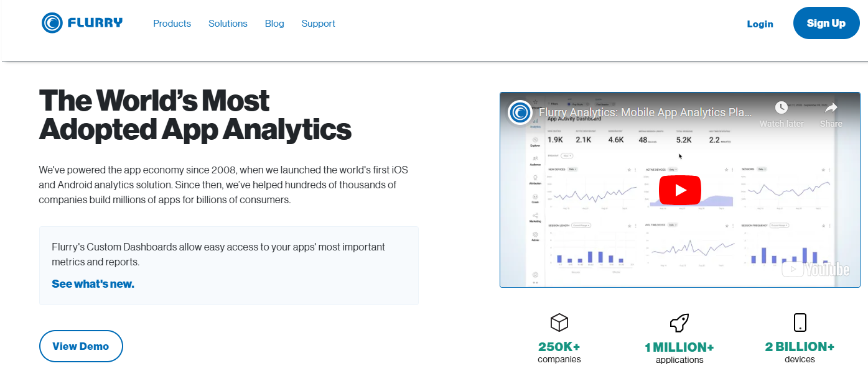868x371 pixels.
Task: Open the Products menu
Action: click(x=172, y=24)
